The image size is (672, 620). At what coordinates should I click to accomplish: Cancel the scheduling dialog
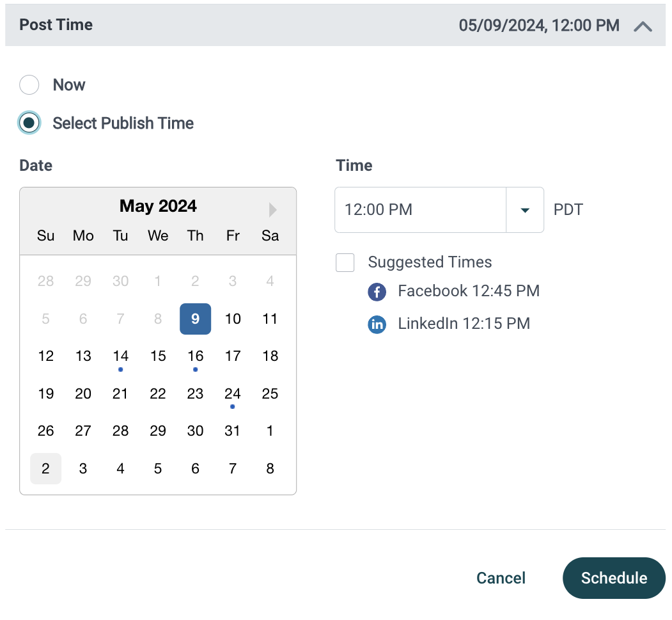click(501, 578)
